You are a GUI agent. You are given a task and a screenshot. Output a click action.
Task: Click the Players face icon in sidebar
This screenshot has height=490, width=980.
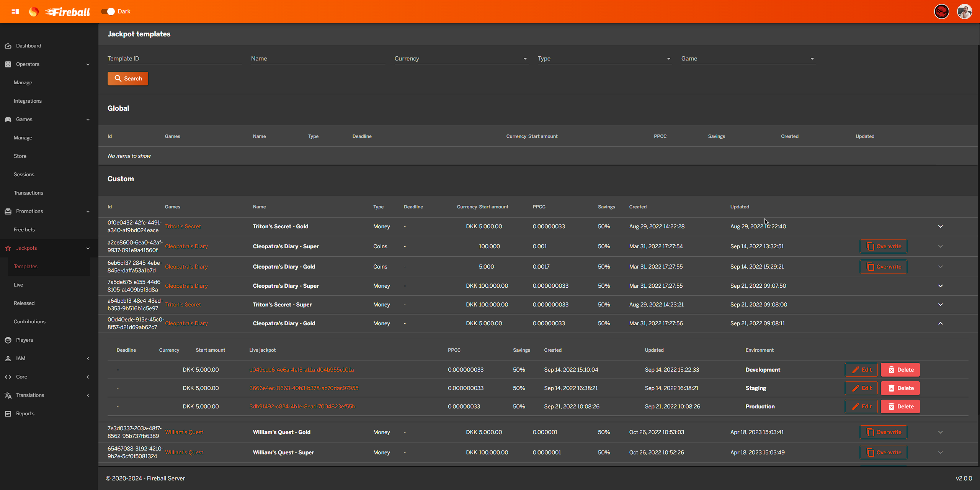[x=8, y=340]
